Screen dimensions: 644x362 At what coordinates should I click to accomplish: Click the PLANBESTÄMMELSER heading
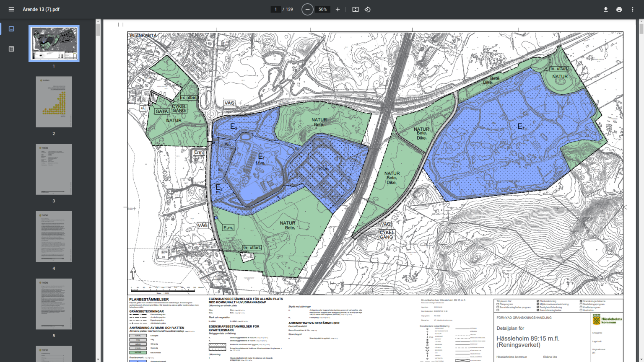coord(149,299)
